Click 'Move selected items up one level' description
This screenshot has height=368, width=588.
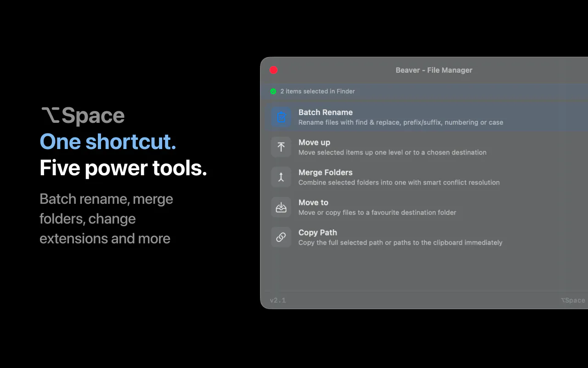click(x=392, y=152)
